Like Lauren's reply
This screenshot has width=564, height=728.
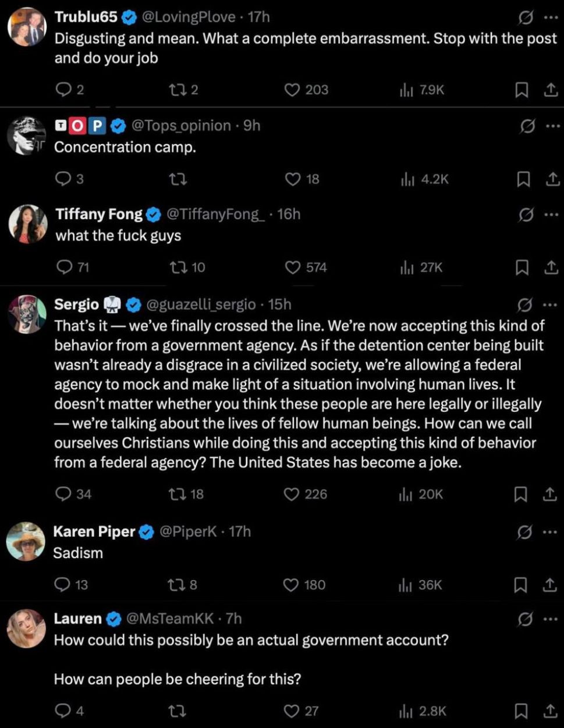coord(291,711)
